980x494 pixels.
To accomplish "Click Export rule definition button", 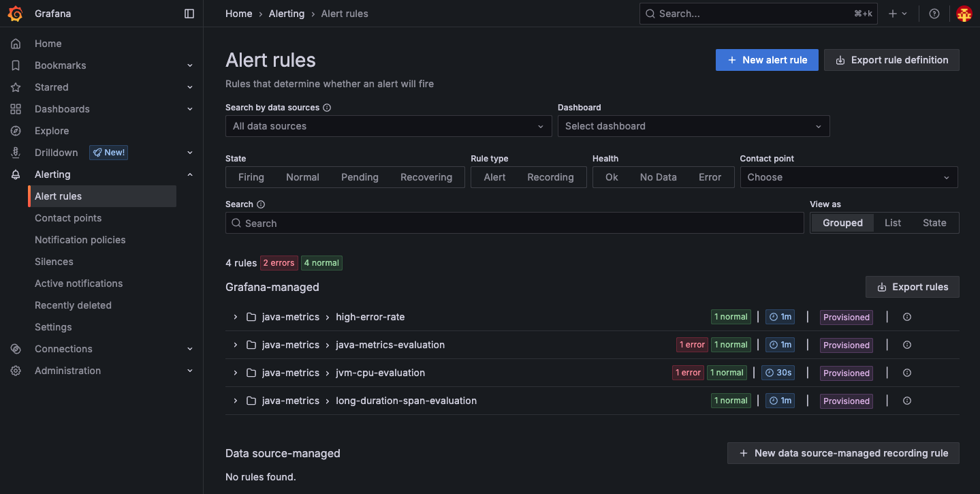I will click(891, 60).
